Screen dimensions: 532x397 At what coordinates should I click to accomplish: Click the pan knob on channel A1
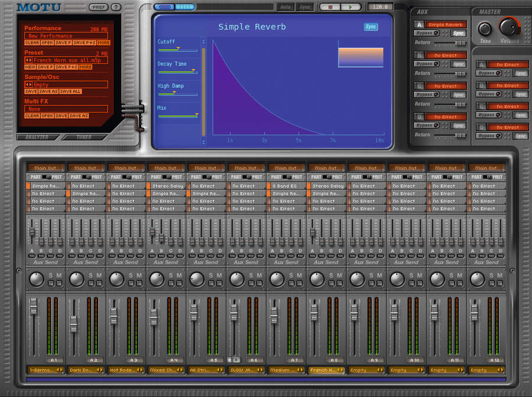click(36, 279)
